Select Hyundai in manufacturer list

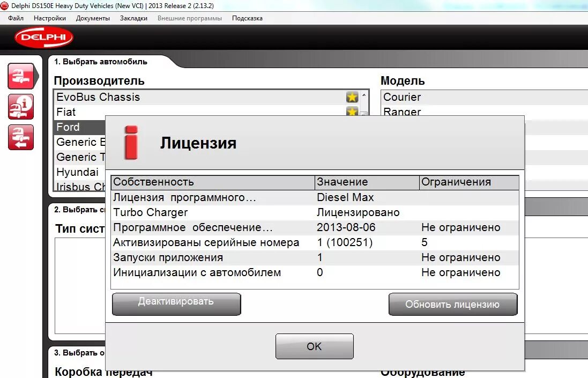(x=80, y=172)
